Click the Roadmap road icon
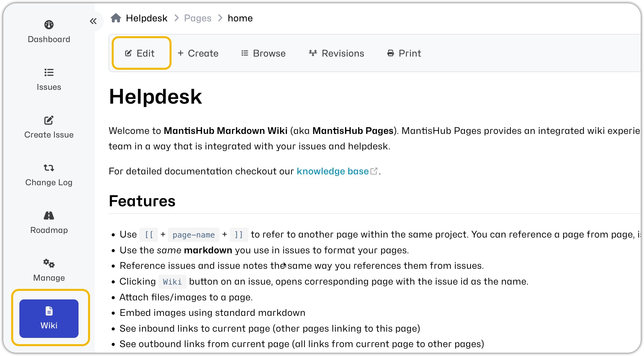 click(49, 216)
